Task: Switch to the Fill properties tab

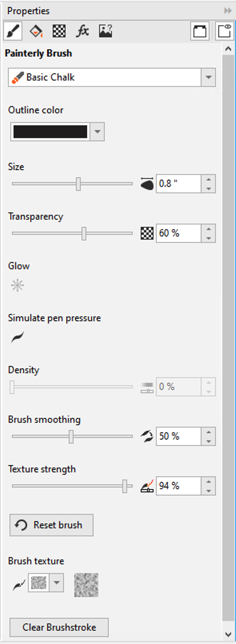Action: [36, 31]
